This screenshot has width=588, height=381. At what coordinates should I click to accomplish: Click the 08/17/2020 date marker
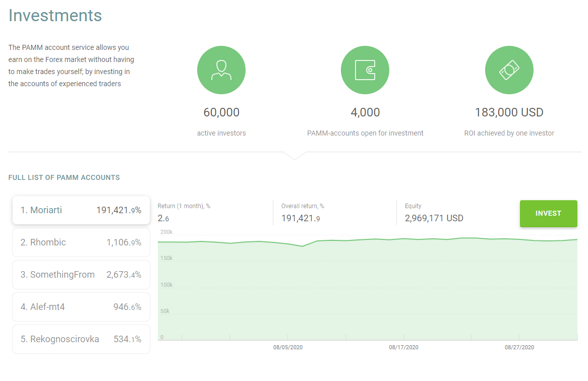click(403, 347)
